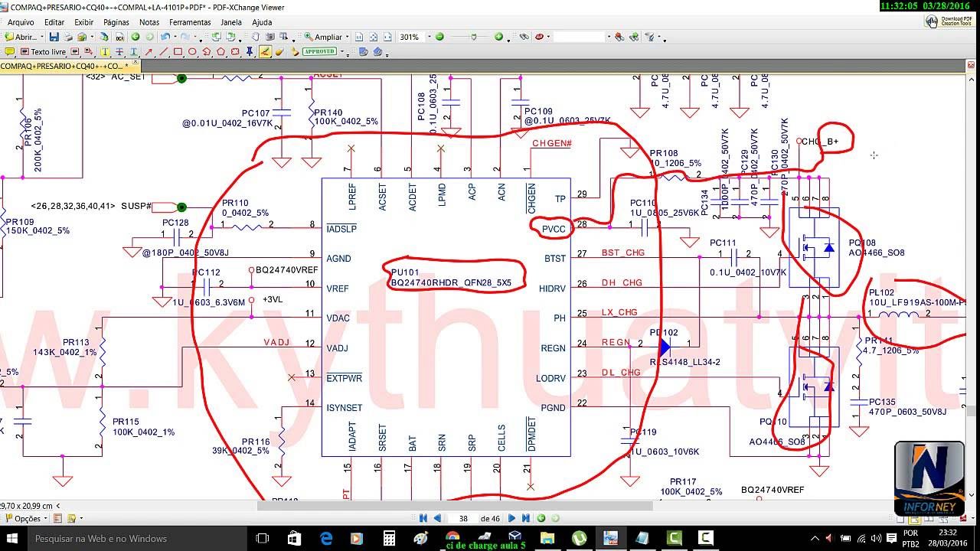Click the Abrir open file button
Screen dimensions: 980x551
click(x=21, y=37)
